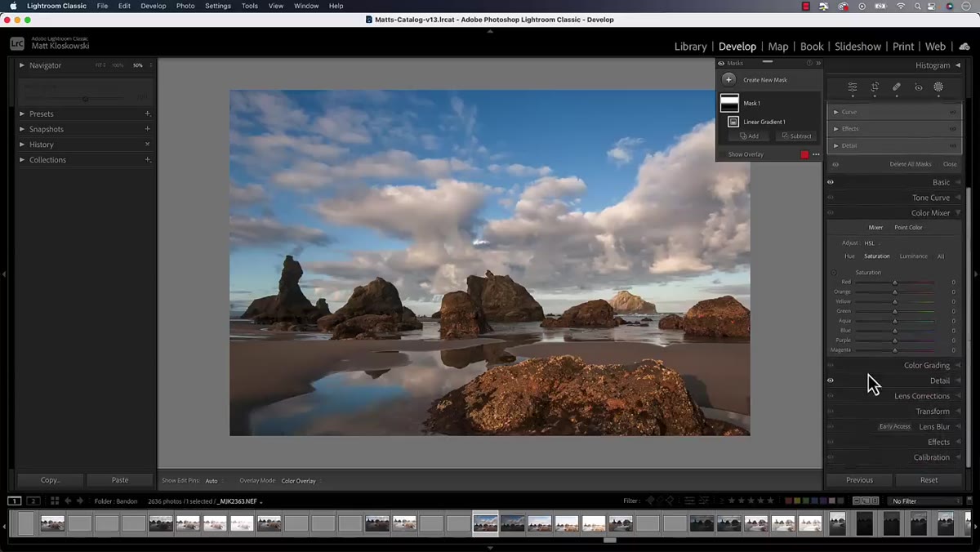Select the All tab in Color Mixer
The image size is (980, 552).
point(941,256)
